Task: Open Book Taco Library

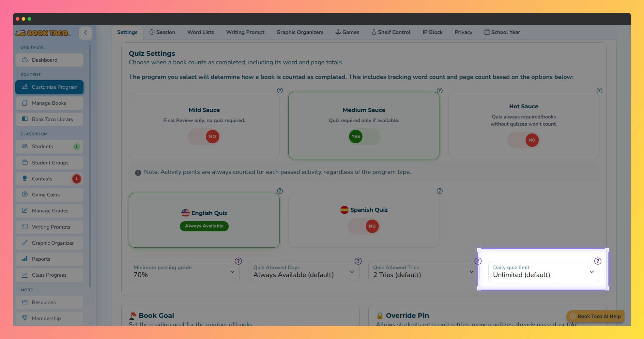Action: pos(49,119)
